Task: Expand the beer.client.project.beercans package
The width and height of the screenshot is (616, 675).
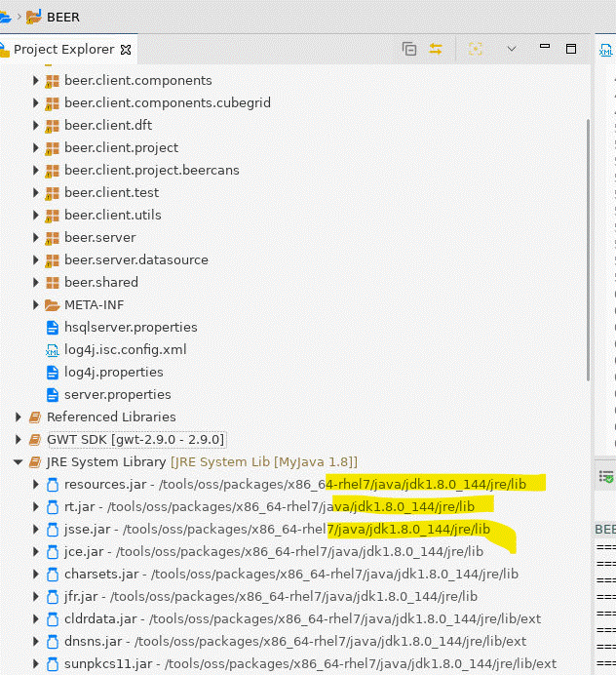Action: [36, 170]
